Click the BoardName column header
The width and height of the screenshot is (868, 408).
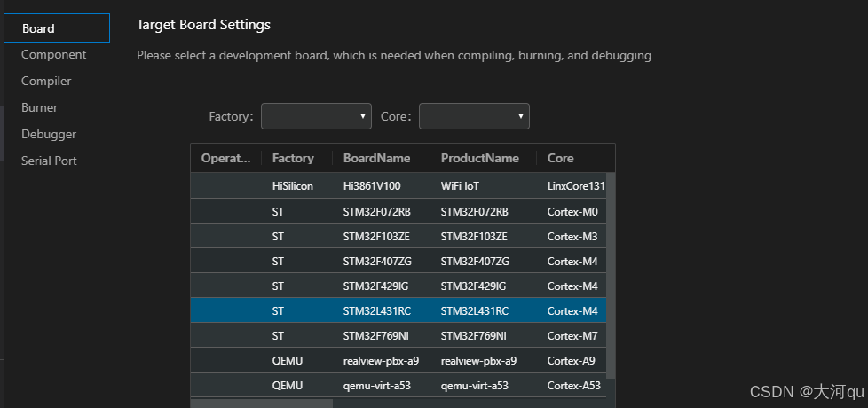point(376,158)
